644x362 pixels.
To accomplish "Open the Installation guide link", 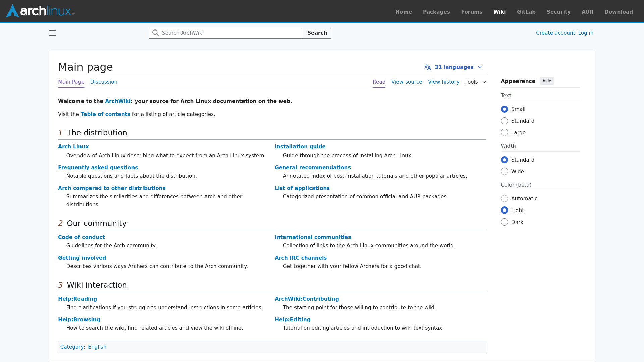I will pos(300,147).
